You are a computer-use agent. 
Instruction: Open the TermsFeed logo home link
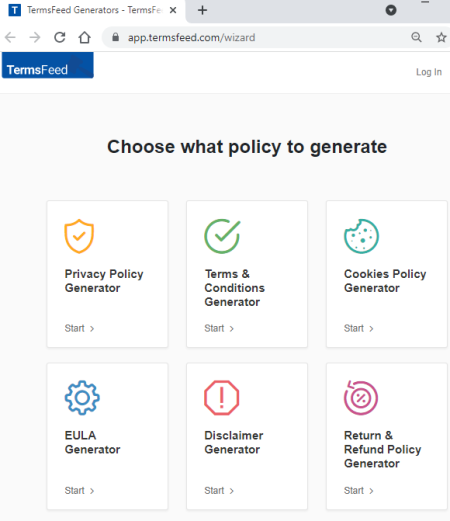[x=48, y=65]
